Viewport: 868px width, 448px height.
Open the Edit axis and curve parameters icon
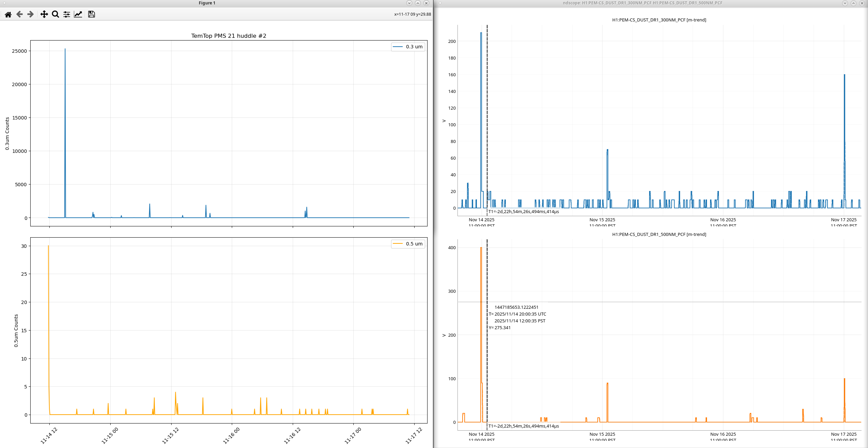click(x=78, y=14)
